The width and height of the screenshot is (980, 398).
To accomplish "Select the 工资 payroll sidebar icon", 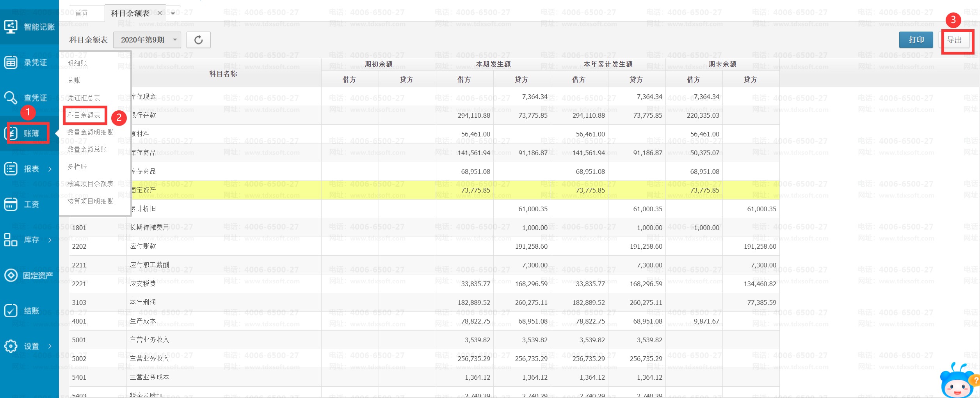I will 11,204.
